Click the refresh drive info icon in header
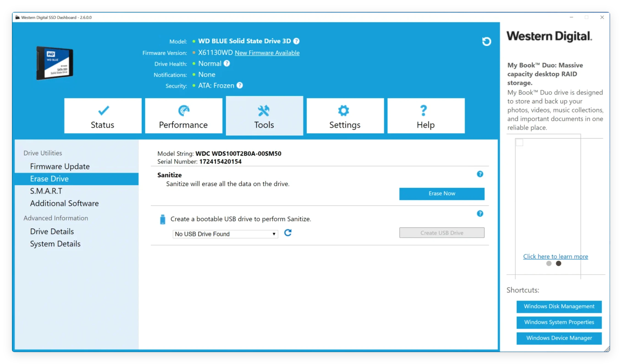Viewport: 622px width, 364px height. tap(487, 41)
